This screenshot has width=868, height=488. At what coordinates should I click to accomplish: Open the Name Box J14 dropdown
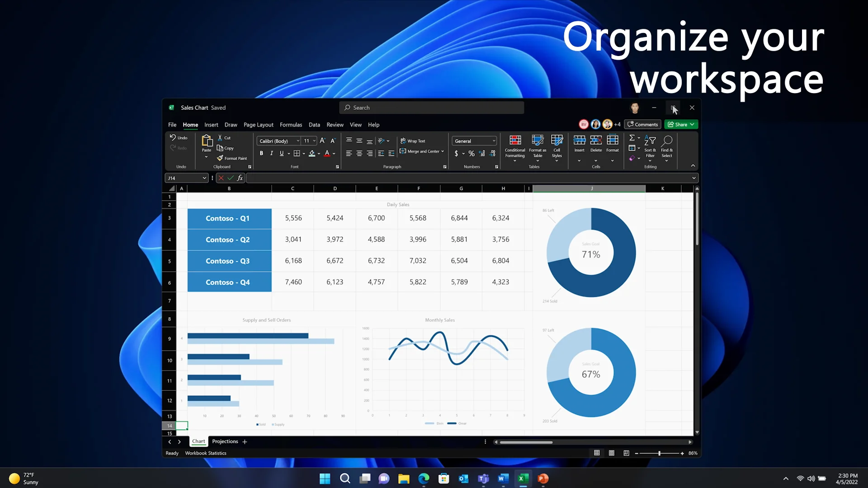pyautogui.click(x=204, y=178)
